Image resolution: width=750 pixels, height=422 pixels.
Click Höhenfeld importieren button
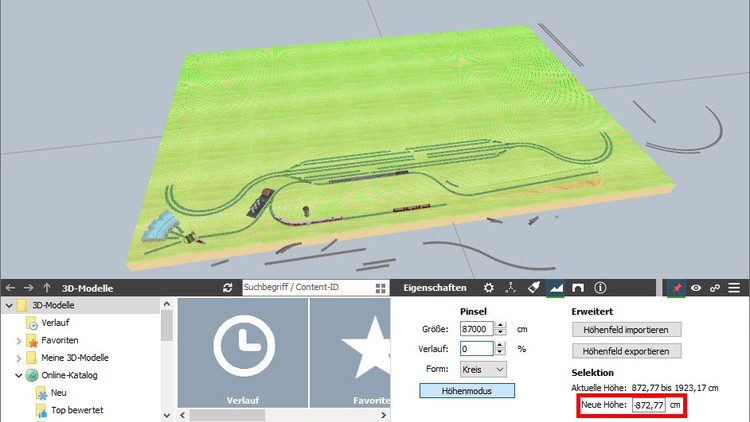(626, 330)
